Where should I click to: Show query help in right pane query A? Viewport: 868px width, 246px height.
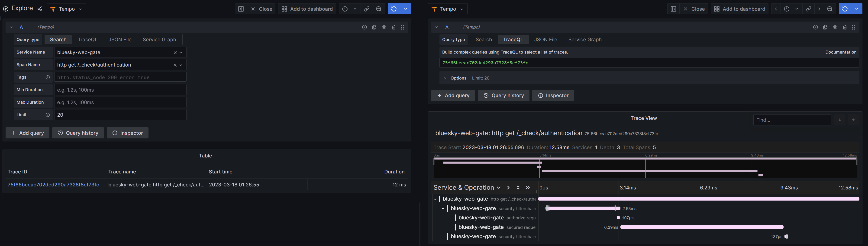click(x=815, y=27)
